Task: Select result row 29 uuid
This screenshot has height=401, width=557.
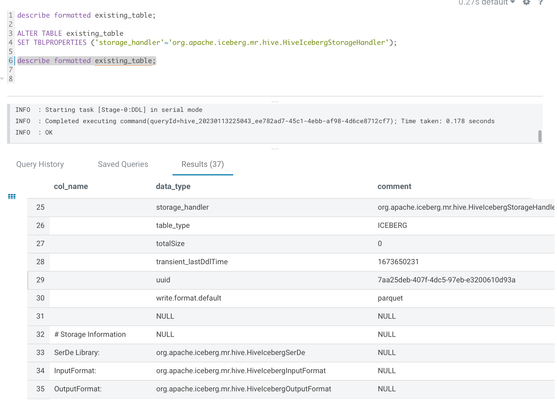Action: pyautogui.click(x=291, y=280)
